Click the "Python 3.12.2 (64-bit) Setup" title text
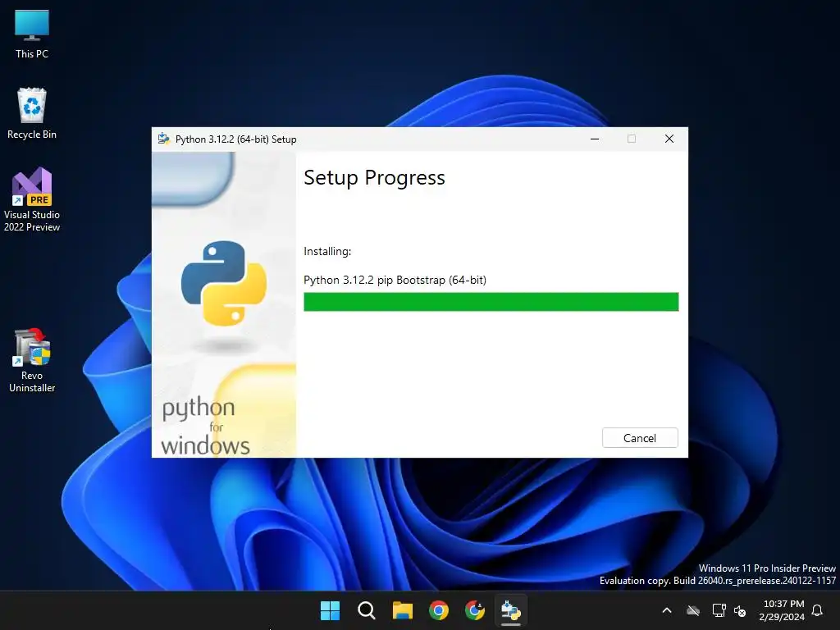 (x=235, y=139)
